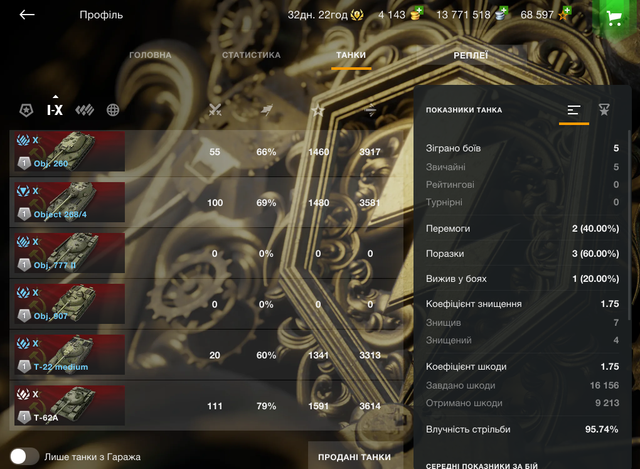Filter tanks by class chevrons icon
Image resolution: width=640 pixels, height=469 pixels.
(85, 110)
